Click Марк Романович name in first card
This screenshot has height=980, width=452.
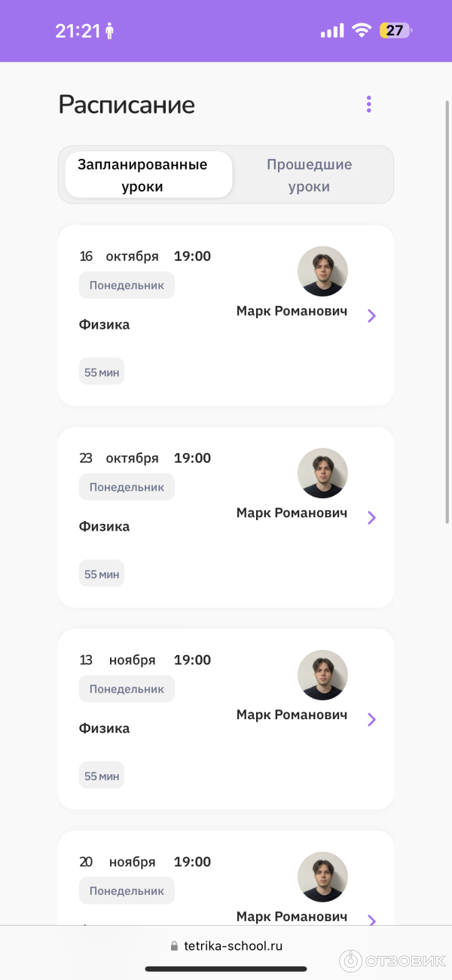coord(292,311)
